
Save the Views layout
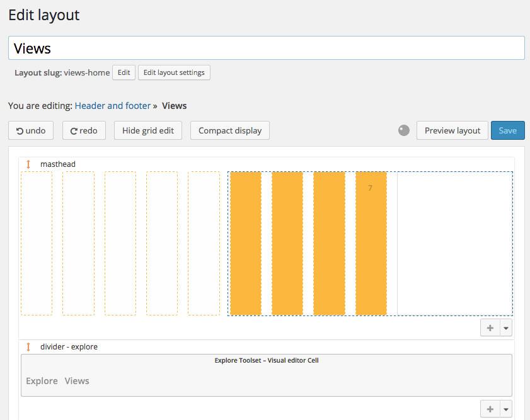point(507,130)
